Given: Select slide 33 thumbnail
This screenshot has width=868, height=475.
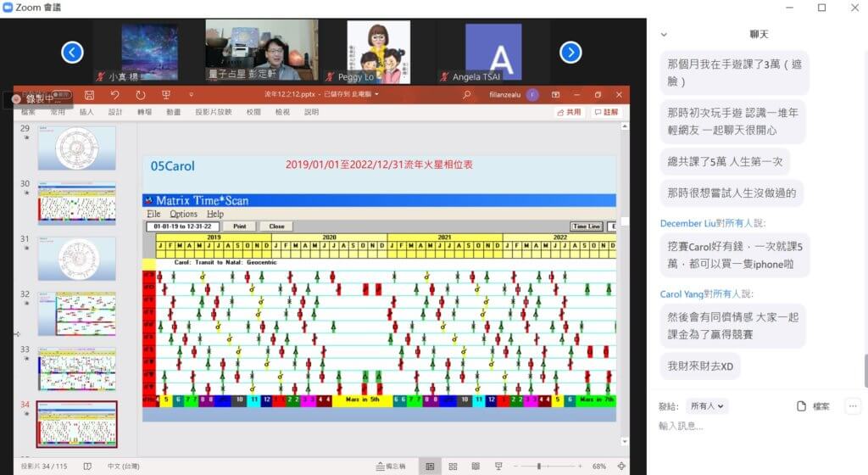Looking at the screenshot, I should (x=77, y=369).
